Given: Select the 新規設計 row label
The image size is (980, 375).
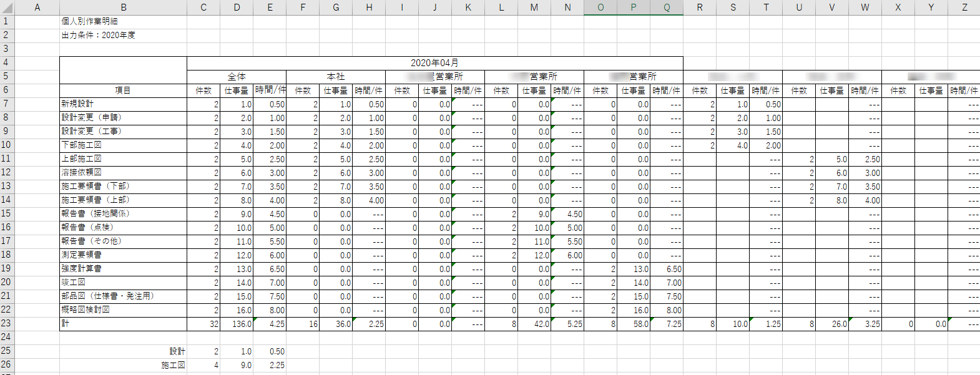Looking at the screenshot, I should [77, 104].
